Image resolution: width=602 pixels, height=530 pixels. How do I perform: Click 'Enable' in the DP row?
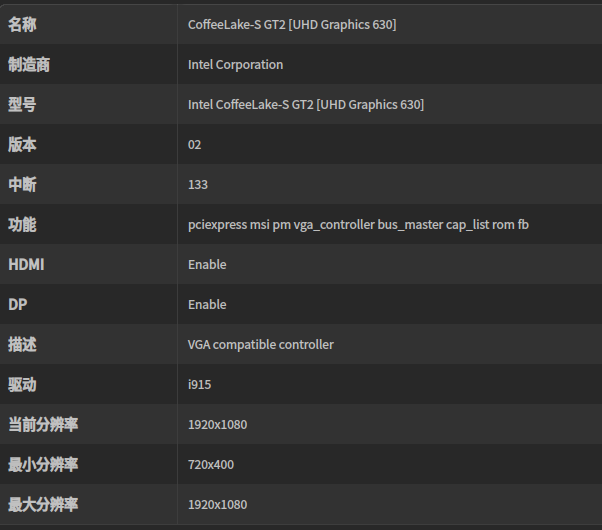pos(207,304)
